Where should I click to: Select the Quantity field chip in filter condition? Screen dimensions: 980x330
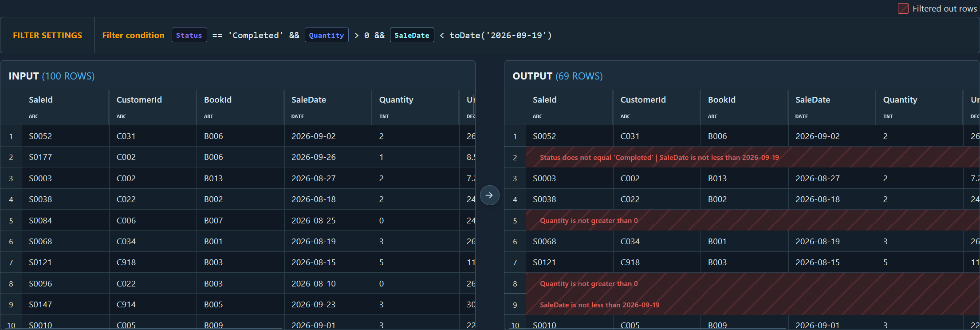point(327,35)
